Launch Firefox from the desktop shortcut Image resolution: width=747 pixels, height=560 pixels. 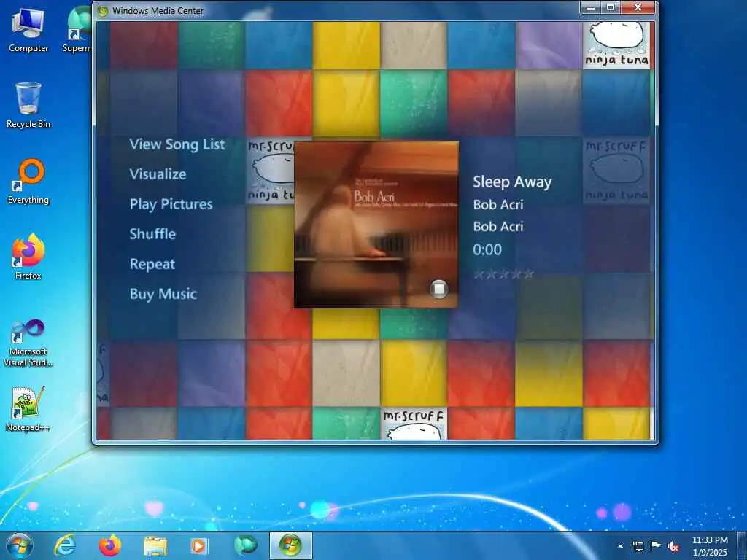(28, 257)
